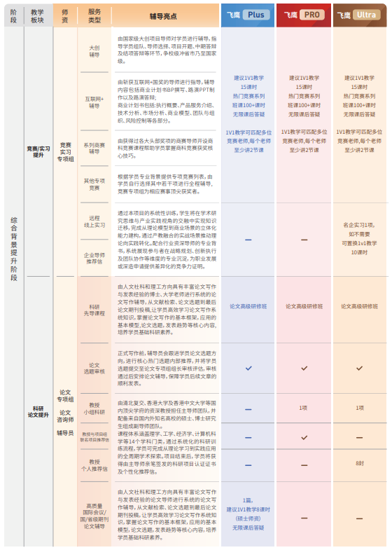Click the description paragraph for 远程线上实习
The image size is (392, 550).
[x=167, y=240]
